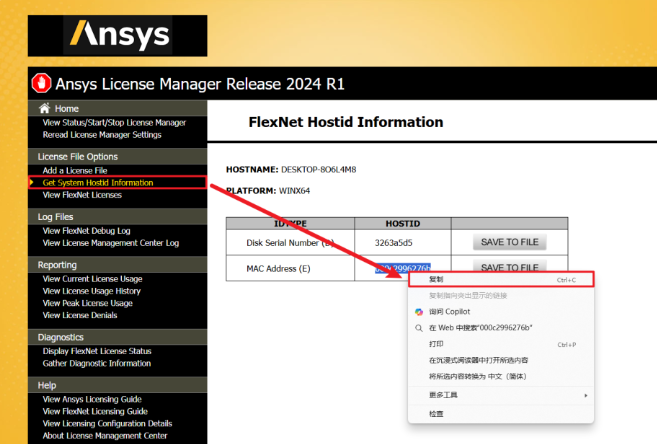Click the Diagnostics section header
Image resolution: width=657 pixels, height=444 pixels.
click(x=60, y=337)
